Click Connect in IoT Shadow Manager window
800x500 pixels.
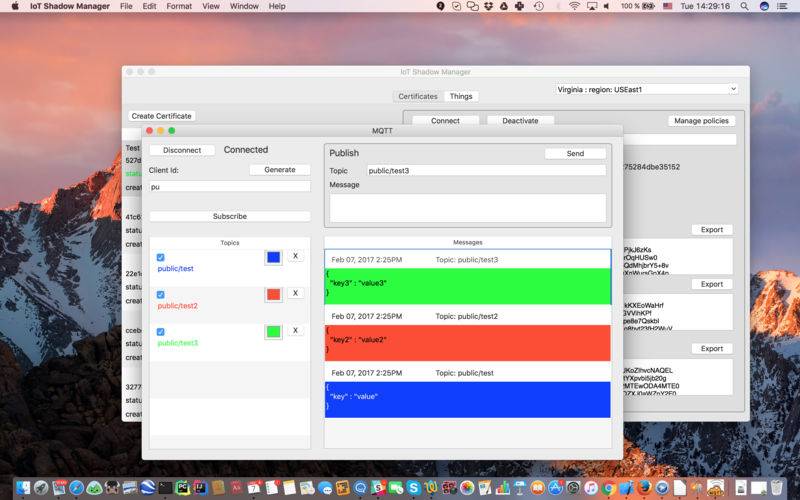click(x=445, y=121)
